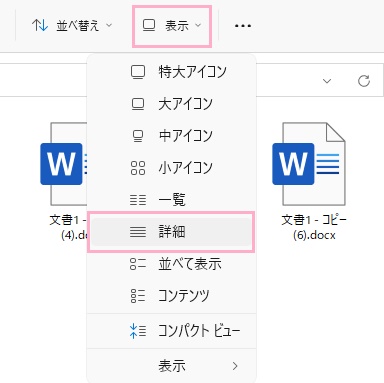This screenshot has height=383, width=384.
Task: Select the 文書1 - コピー (6).docx file icon
Action: tap(309, 164)
